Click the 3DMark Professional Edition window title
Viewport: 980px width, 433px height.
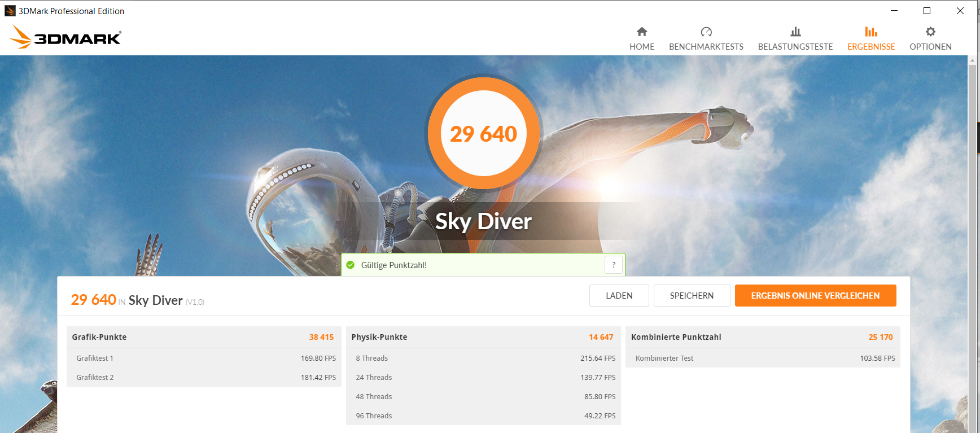tap(71, 11)
